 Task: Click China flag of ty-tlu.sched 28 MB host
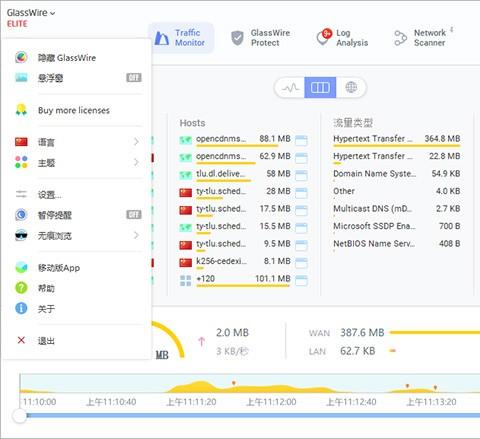click(x=186, y=192)
